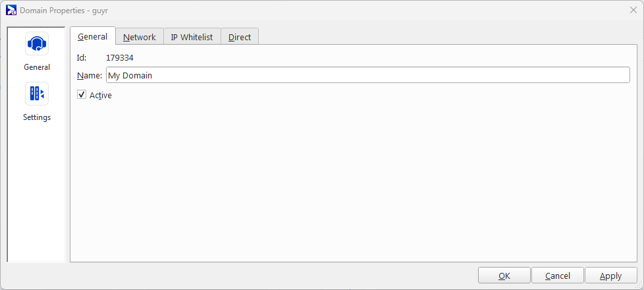Open the Settings icon in sidebar

pos(37,94)
